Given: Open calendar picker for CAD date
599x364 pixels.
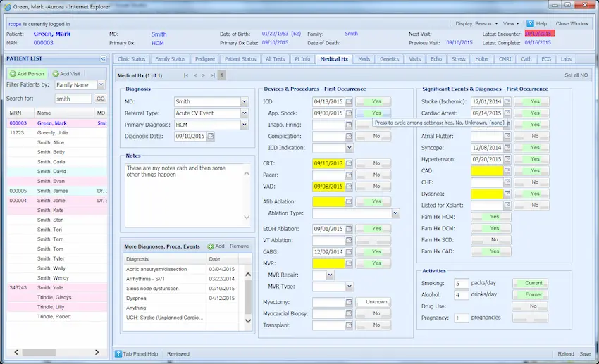Looking at the screenshot, I should [x=507, y=170].
